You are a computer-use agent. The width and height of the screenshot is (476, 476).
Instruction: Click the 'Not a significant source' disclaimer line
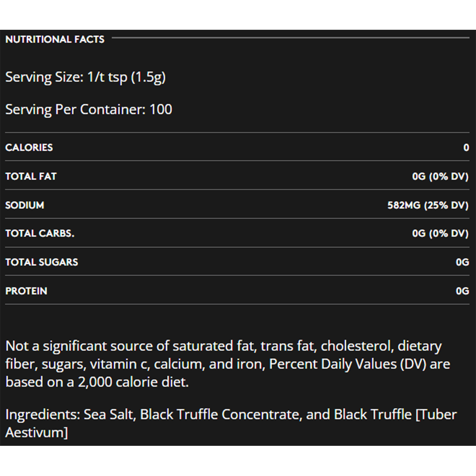coord(223,346)
